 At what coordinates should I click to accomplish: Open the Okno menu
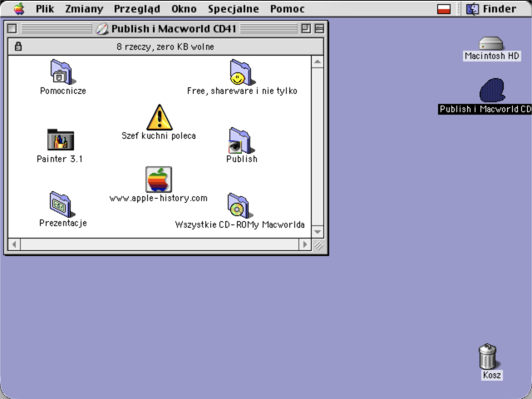pos(184,8)
